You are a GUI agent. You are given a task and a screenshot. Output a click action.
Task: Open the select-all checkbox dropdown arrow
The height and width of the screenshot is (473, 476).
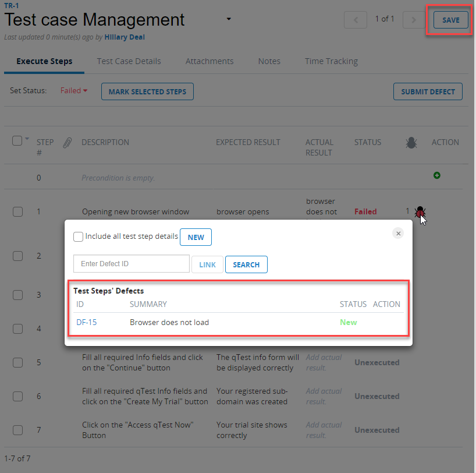[27, 139]
